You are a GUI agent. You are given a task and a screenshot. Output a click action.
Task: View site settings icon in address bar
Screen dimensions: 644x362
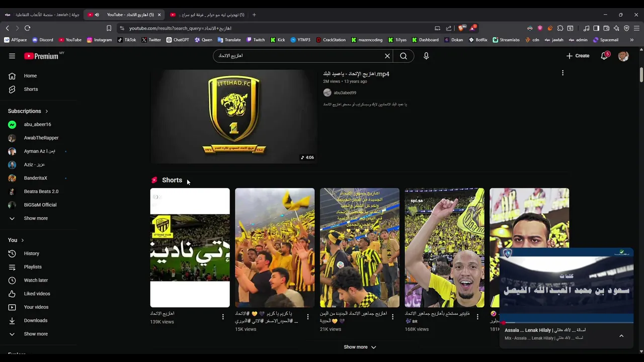pyautogui.click(x=122, y=28)
